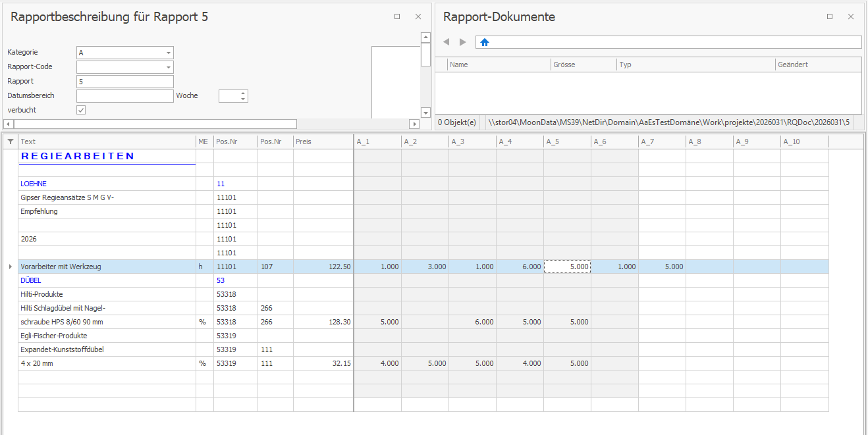
Task: Click right arrow of horizontal scrollbar
Action: click(414, 124)
